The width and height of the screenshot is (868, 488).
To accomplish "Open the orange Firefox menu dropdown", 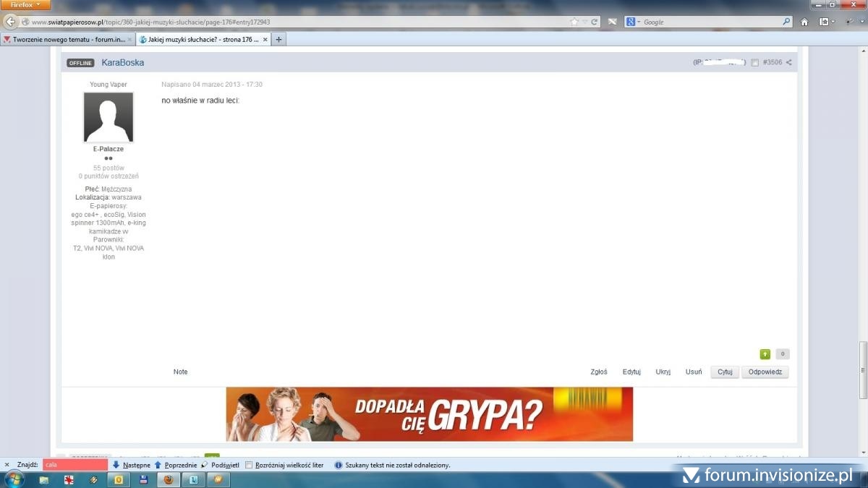I will [x=25, y=4].
